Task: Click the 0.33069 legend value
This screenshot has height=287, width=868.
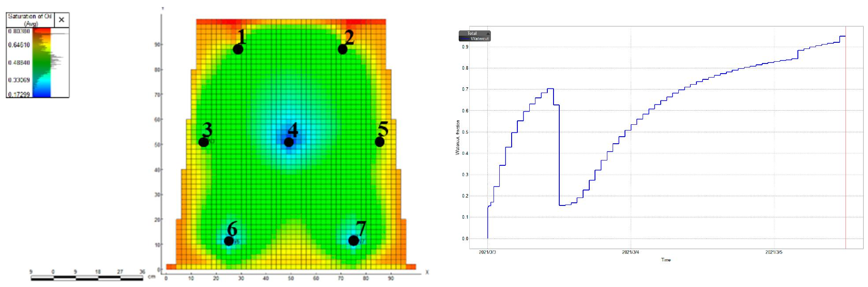Action: point(19,80)
